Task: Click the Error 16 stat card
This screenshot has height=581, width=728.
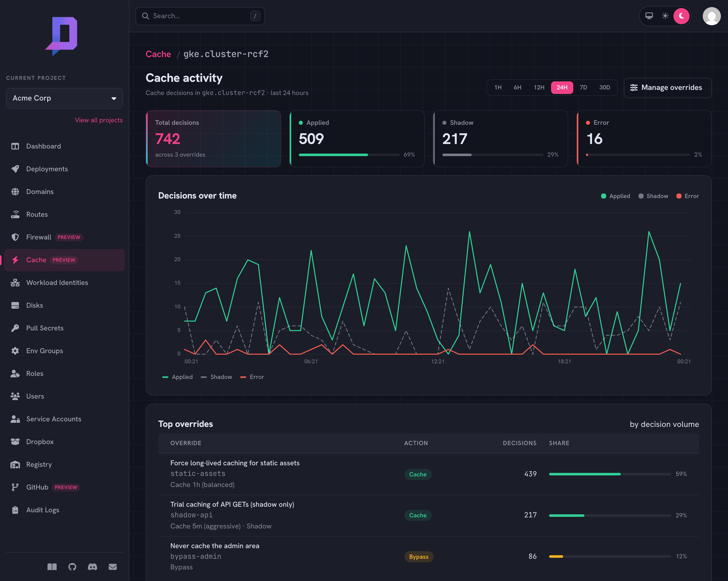Action: pyautogui.click(x=644, y=139)
